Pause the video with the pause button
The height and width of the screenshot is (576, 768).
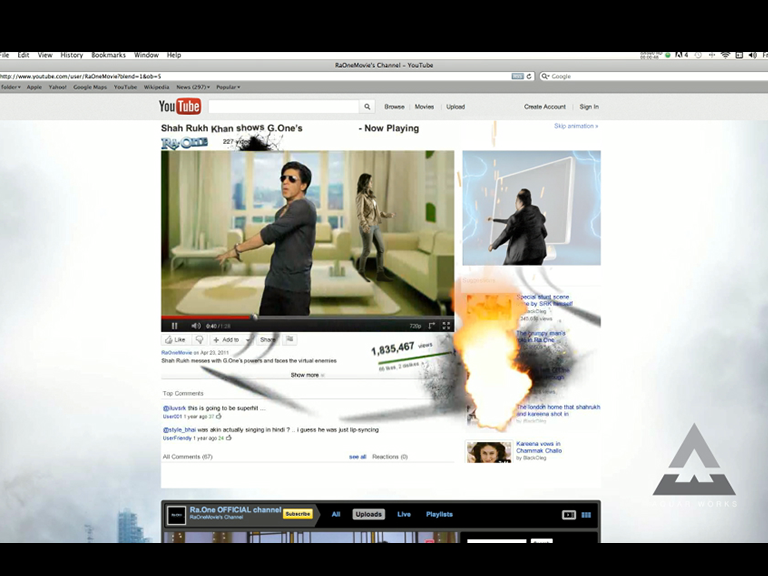174,326
